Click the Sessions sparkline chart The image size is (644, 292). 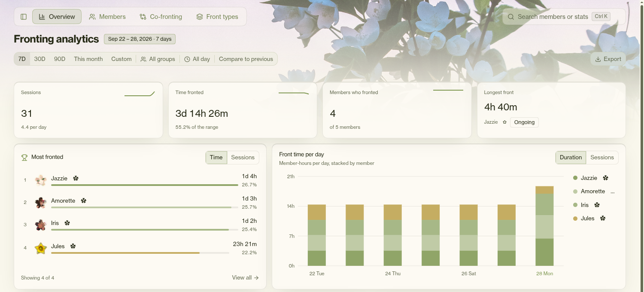[x=140, y=94]
